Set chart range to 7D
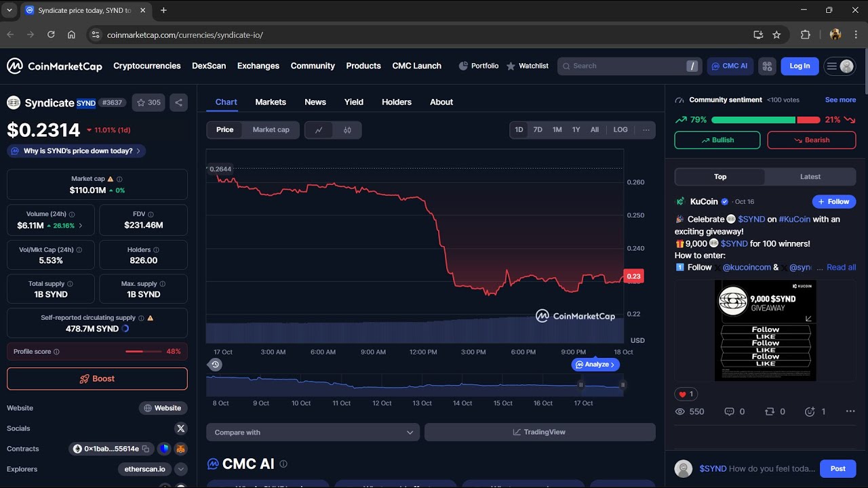Screen dimensions: 868x488 538,129
